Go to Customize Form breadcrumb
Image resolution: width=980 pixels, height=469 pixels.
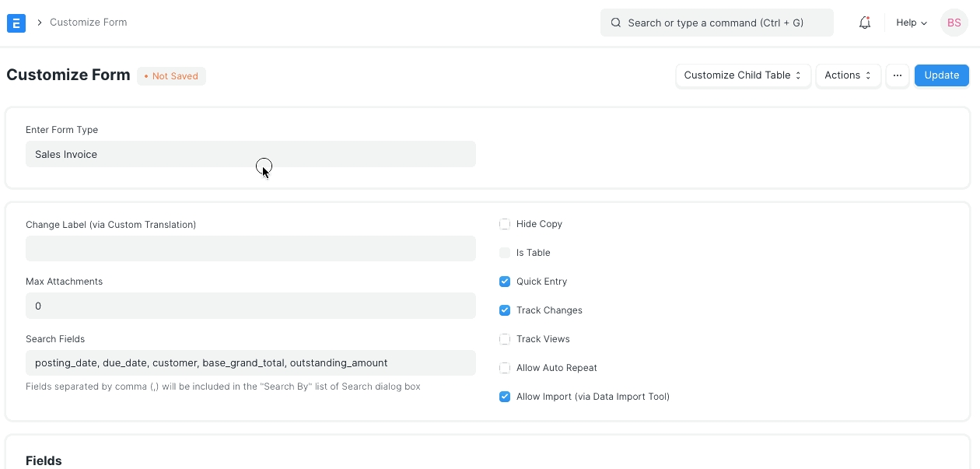pos(88,23)
